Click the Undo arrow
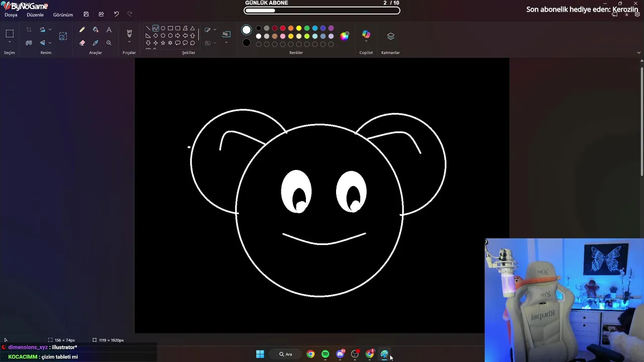Image resolution: width=644 pixels, height=362 pixels. coord(116,15)
